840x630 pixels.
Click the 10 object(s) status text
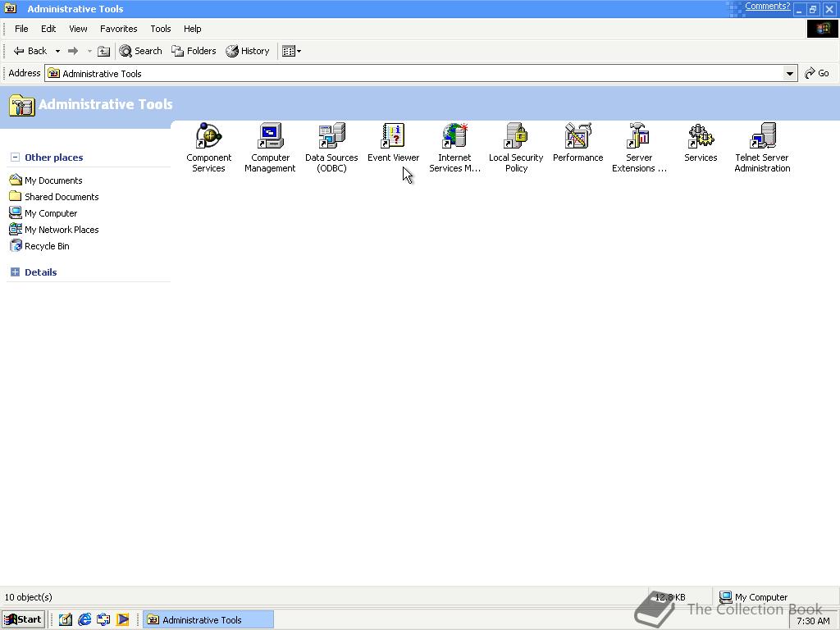coord(29,597)
